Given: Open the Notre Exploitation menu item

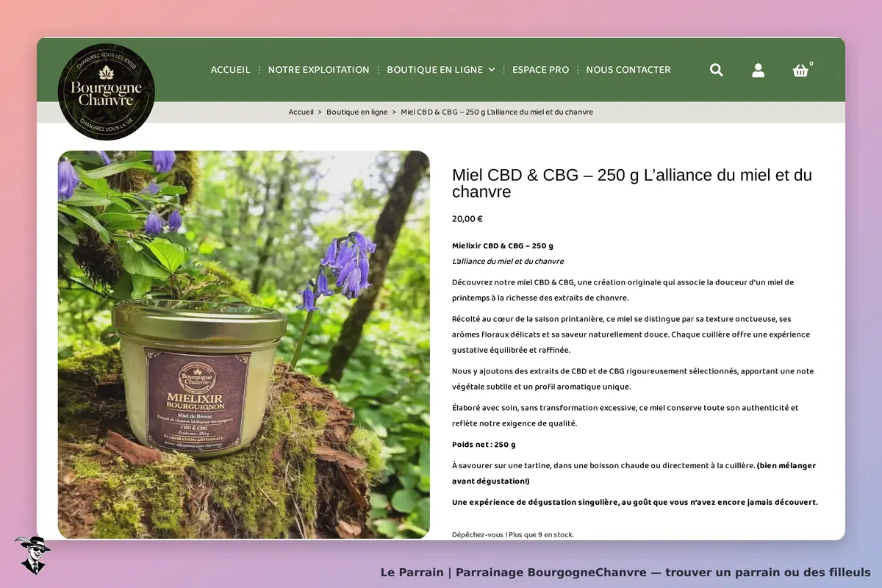Looking at the screenshot, I should click(x=318, y=70).
